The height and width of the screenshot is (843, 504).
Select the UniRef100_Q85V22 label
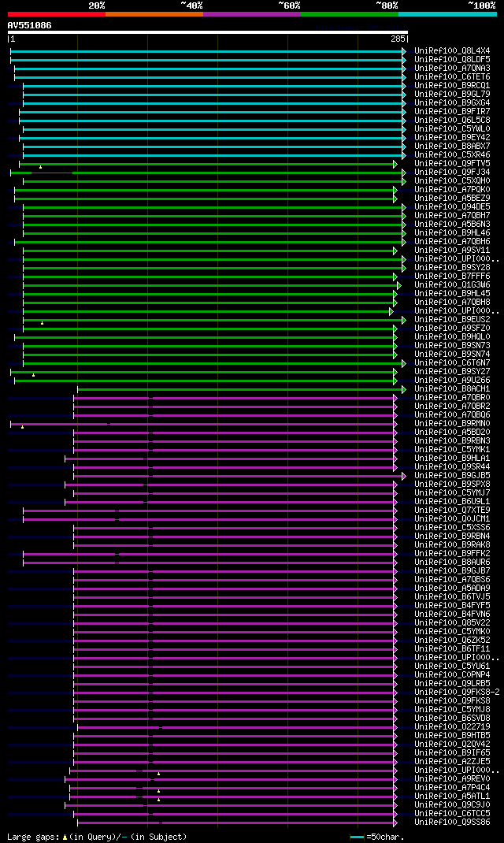452,623
